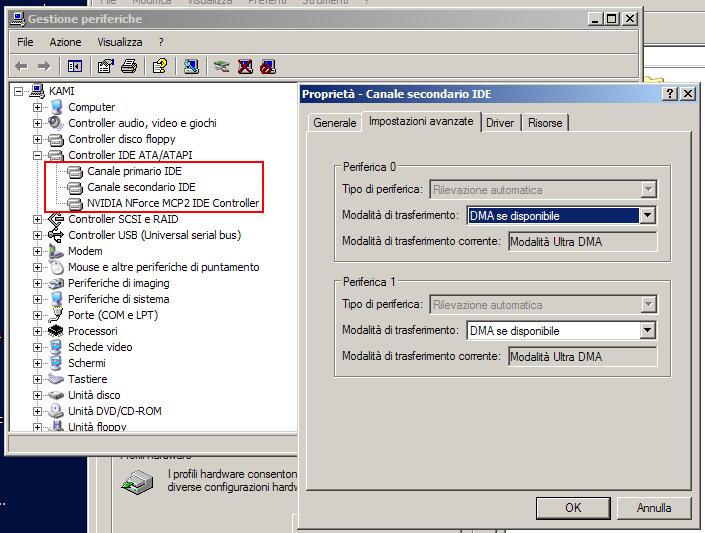Click the hardware profiles icon behind
Image resolution: width=705 pixels, height=533 pixels.
coord(138,483)
